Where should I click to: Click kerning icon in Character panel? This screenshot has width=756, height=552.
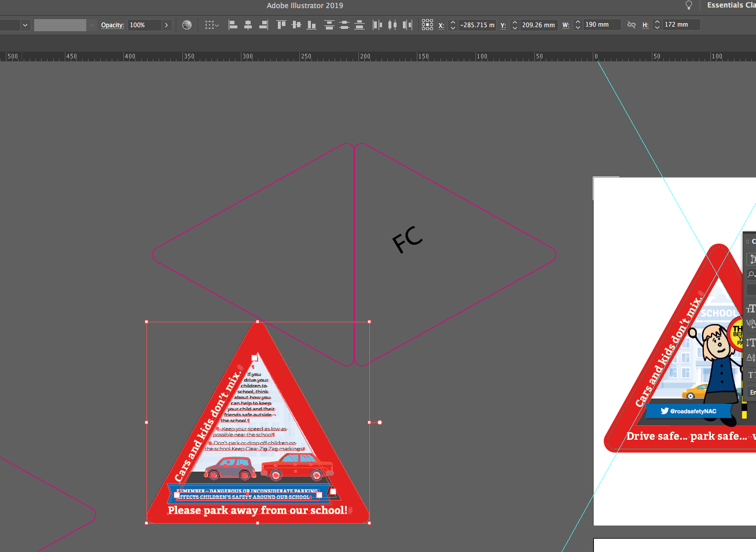click(751, 323)
